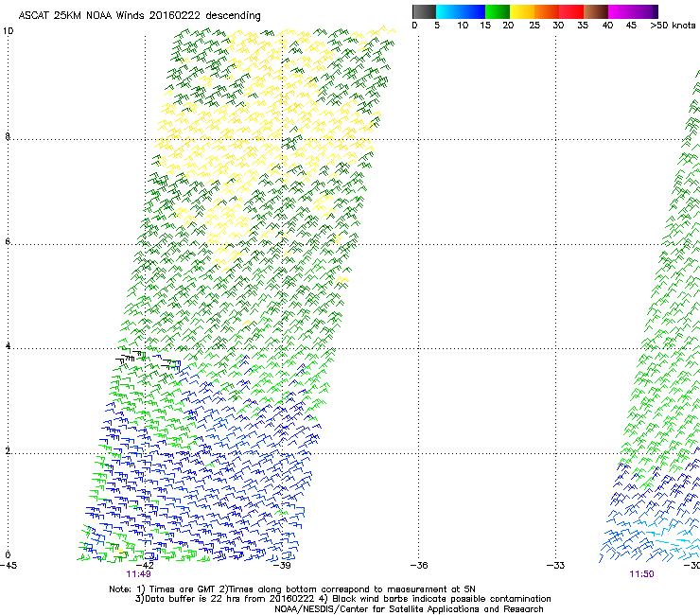700x615 pixels.
Task: Click the longitude axis label "-36"
Action: (419, 566)
